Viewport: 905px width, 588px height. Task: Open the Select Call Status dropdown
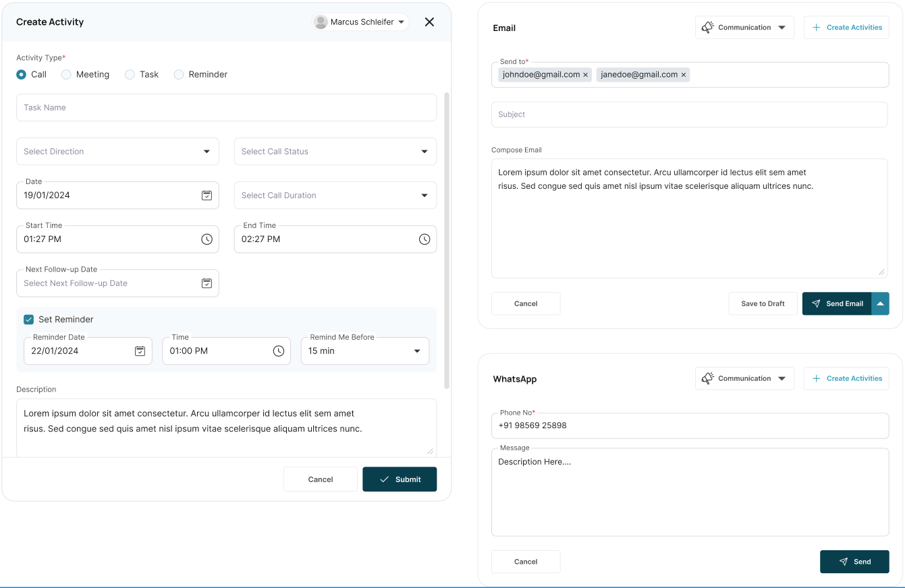tap(424, 152)
